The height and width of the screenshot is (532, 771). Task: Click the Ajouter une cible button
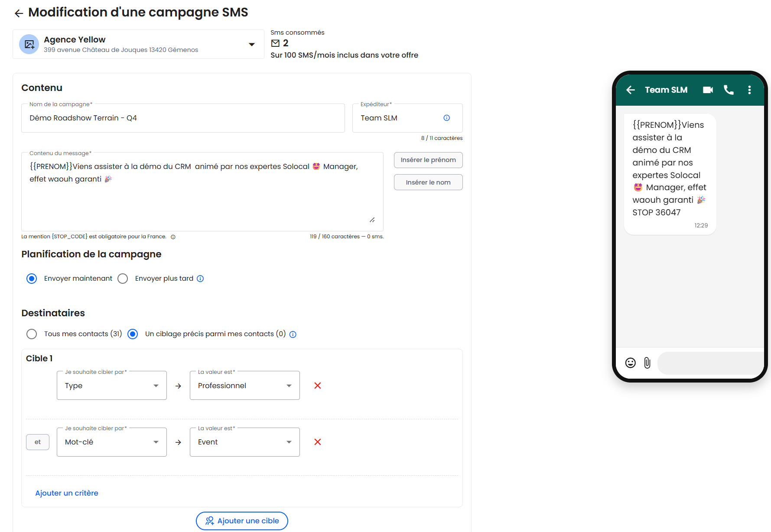click(x=242, y=521)
